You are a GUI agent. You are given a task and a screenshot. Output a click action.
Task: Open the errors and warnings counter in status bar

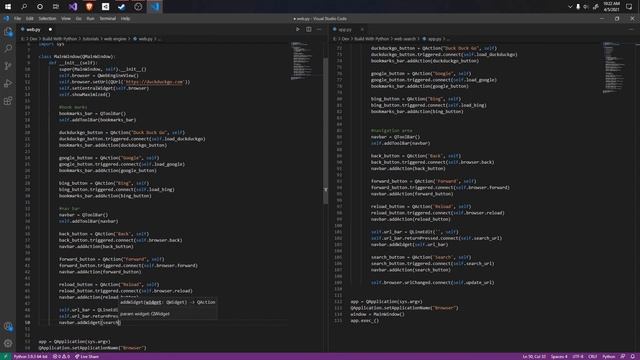pyautogui.click(x=61, y=357)
